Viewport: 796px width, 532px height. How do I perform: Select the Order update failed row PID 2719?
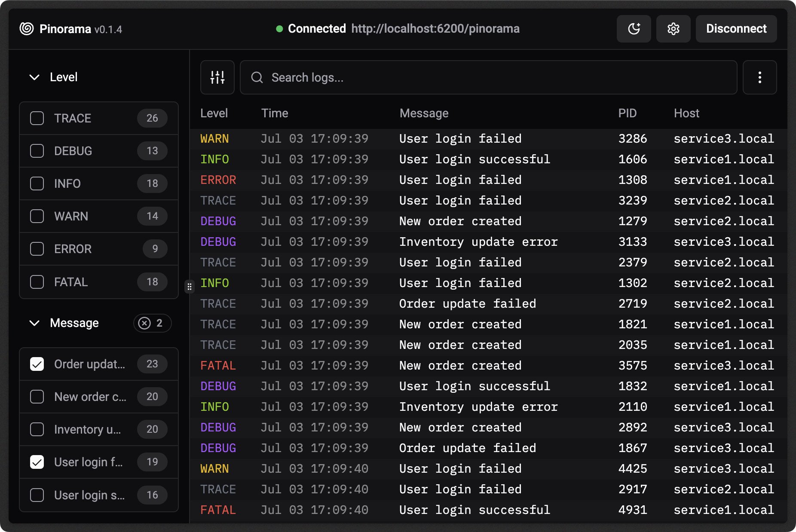[489, 304]
